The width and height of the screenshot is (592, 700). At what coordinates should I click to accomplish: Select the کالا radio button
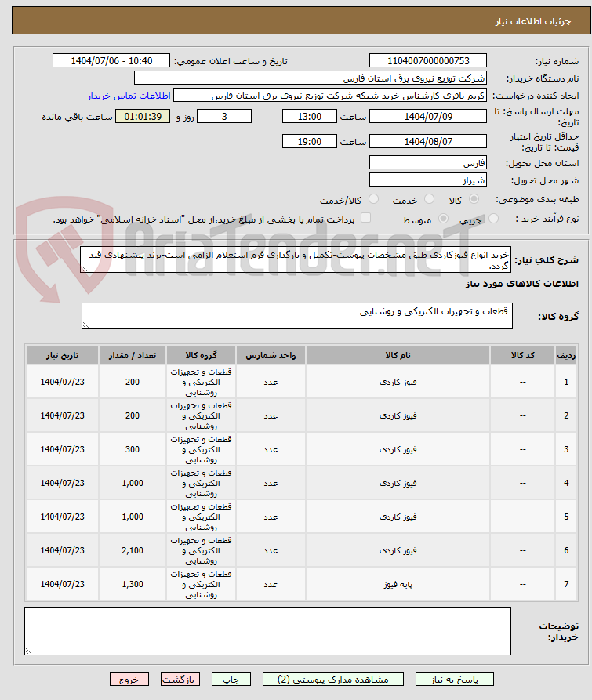[x=474, y=199]
